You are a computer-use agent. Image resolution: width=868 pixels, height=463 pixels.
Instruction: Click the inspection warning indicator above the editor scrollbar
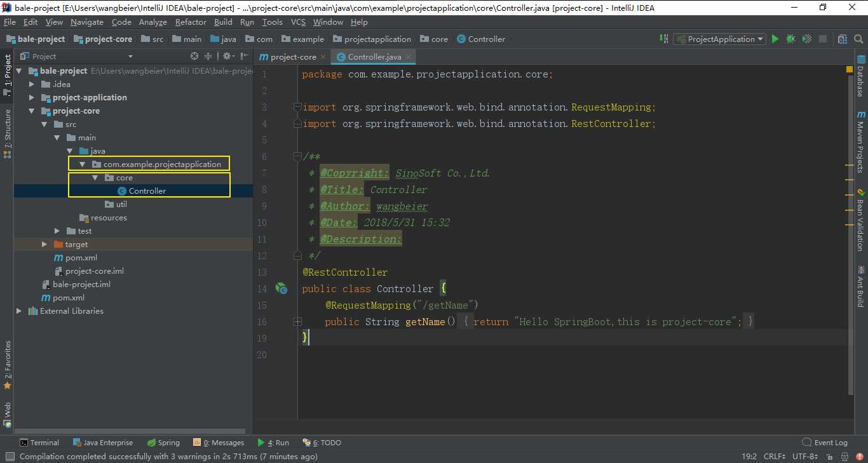pyautogui.click(x=850, y=69)
